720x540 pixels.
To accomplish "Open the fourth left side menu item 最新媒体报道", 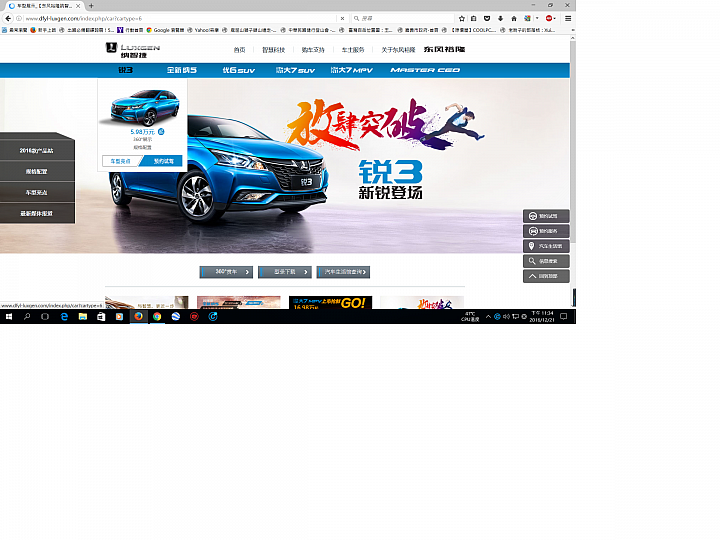I will pos(37,214).
